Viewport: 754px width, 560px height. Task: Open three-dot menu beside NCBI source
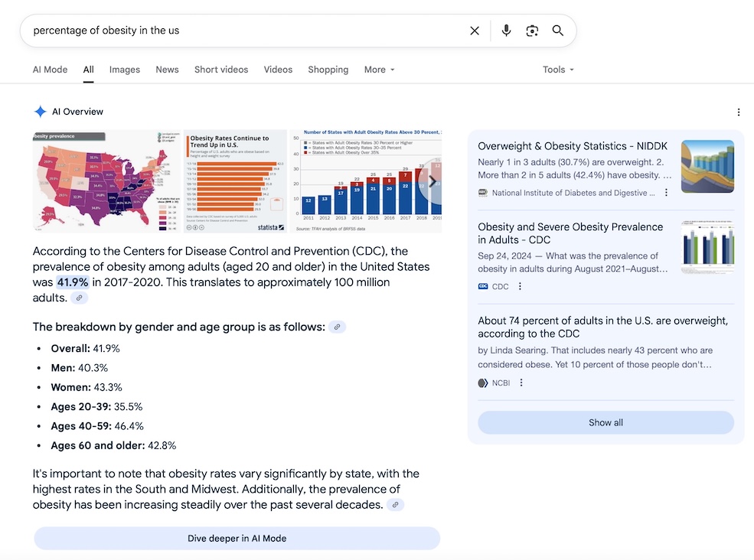[521, 383]
